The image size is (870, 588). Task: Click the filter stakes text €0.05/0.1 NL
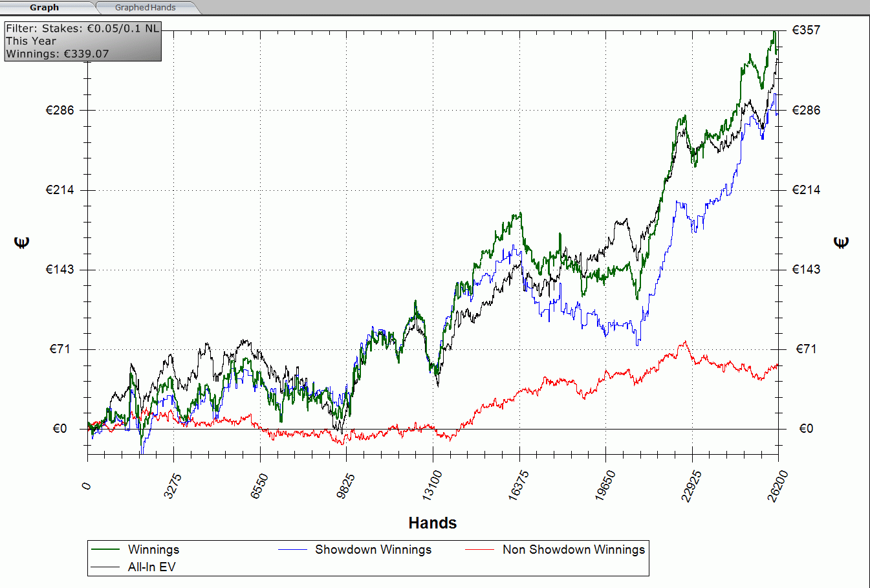pyautogui.click(x=123, y=28)
